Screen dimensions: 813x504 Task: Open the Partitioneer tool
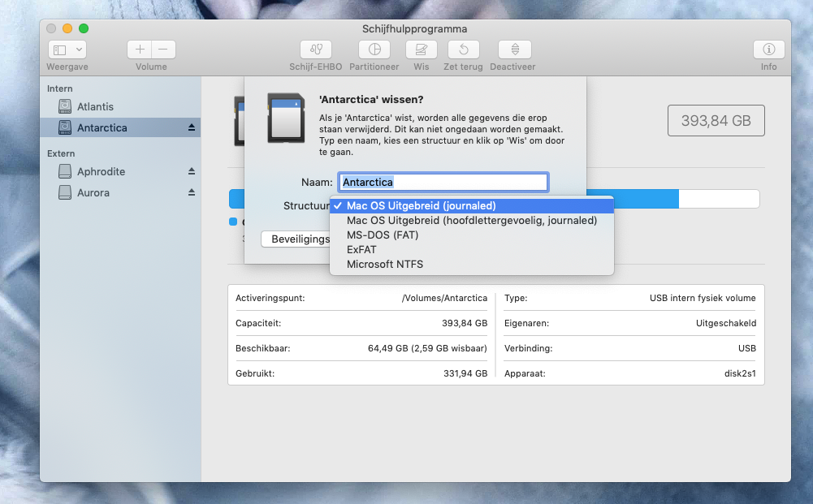click(374, 50)
